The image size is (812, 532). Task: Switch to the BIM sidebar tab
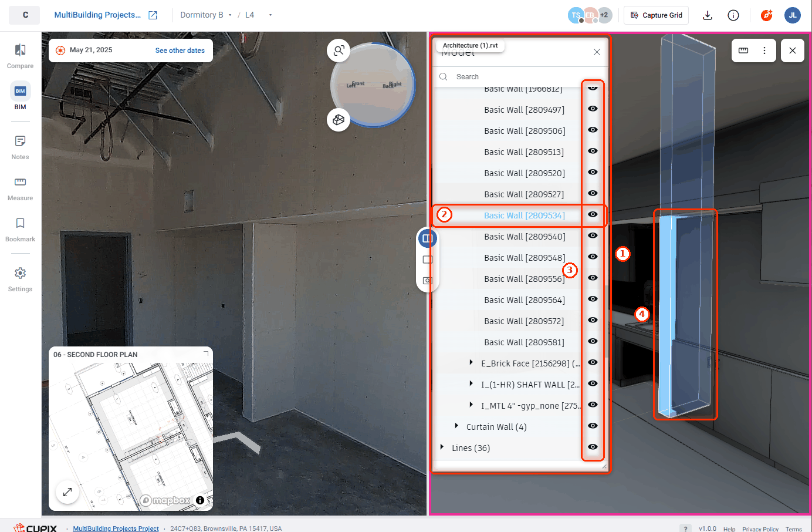click(x=20, y=97)
